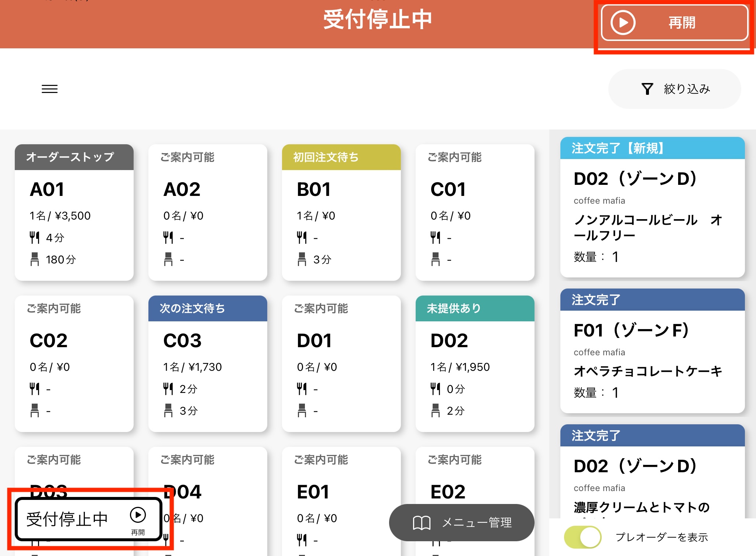Click the funnel filter icon
The height and width of the screenshot is (556, 756).
pos(647,89)
